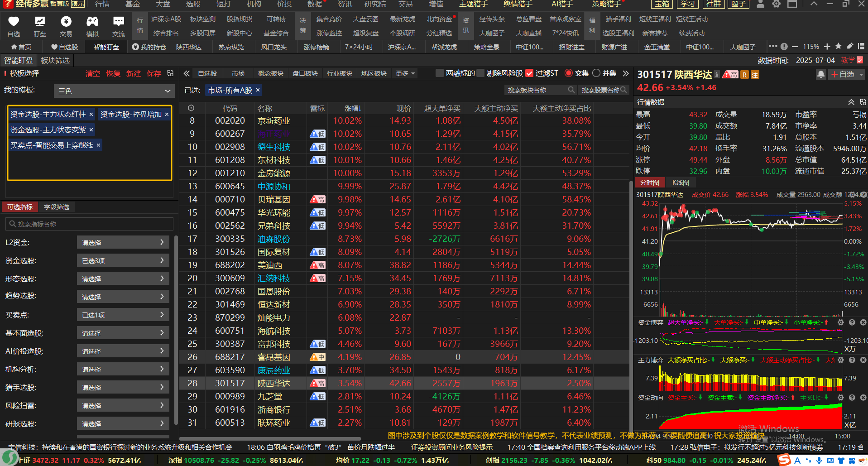Click in the 搜索指标名称 search field
The image size is (868, 466).
[x=89, y=224]
